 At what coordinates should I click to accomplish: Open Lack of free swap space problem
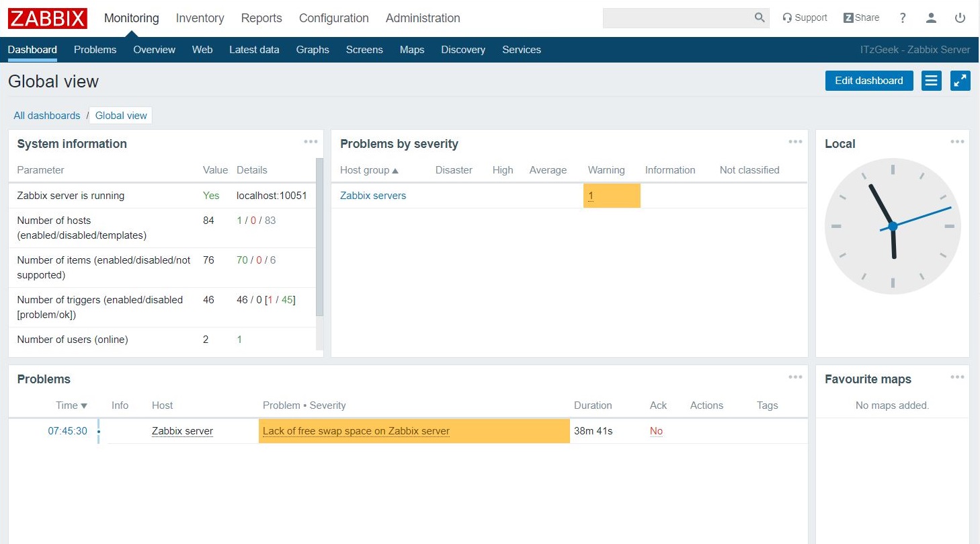click(x=356, y=431)
